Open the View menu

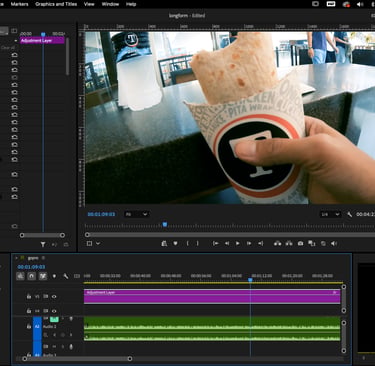coord(89,4)
